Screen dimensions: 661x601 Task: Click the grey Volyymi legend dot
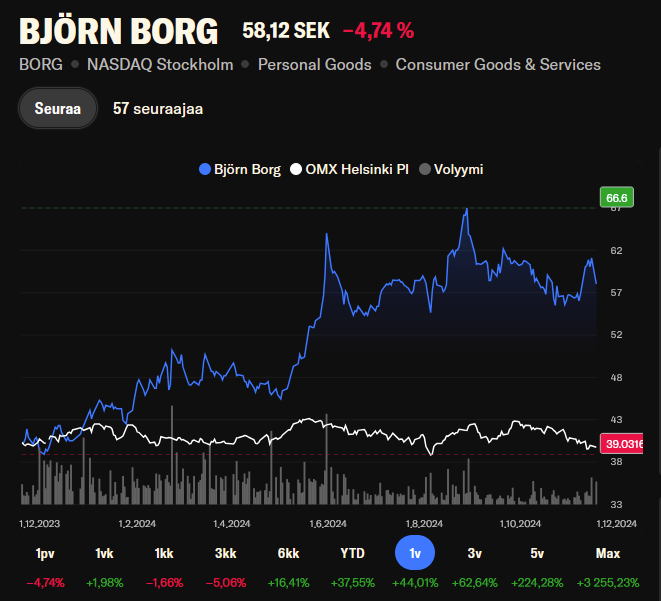[x=425, y=169]
